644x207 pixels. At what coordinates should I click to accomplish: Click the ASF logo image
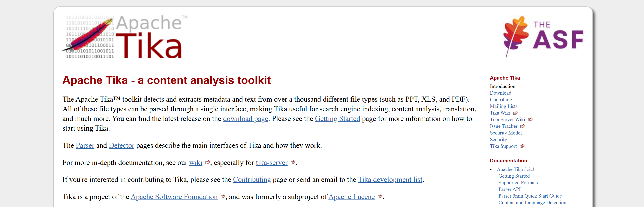tap(543, 36)
